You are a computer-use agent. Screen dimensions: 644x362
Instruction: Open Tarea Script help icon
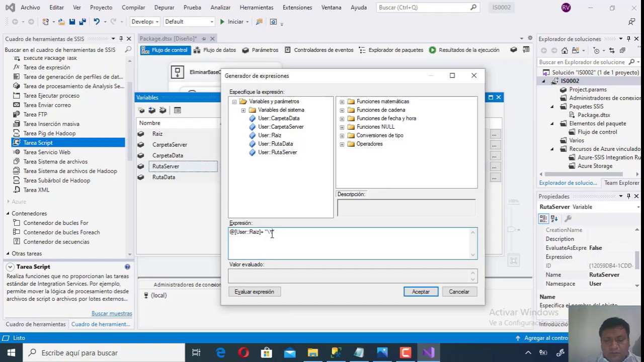tap(127, 267)
